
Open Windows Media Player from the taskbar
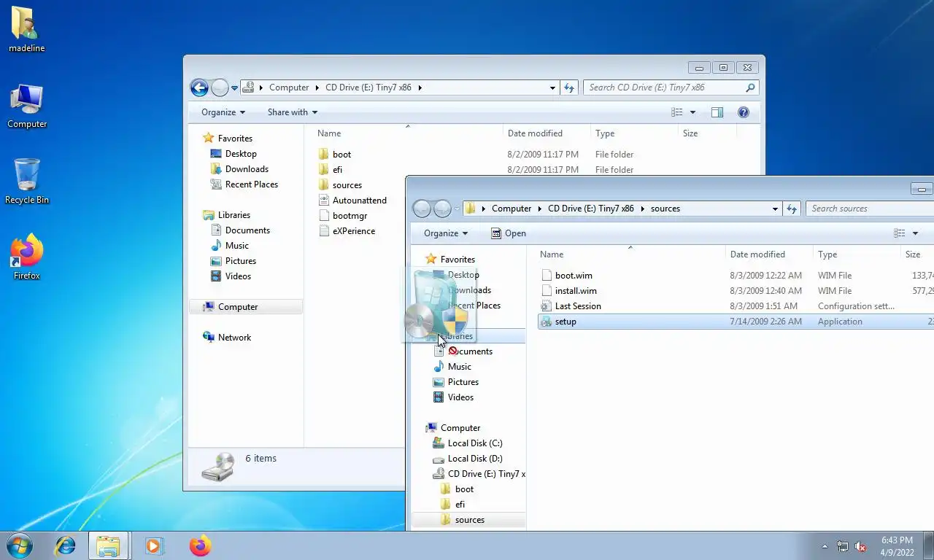(154, 545)
